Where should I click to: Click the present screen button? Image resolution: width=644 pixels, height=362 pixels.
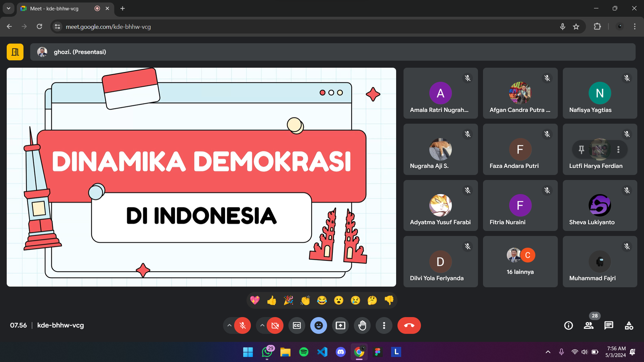point(340,325)
